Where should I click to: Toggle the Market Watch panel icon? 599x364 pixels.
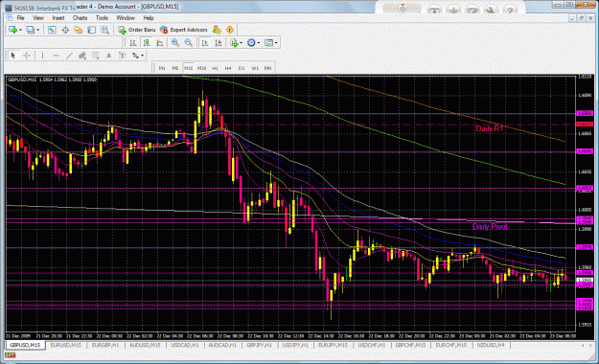coord(52,30)
